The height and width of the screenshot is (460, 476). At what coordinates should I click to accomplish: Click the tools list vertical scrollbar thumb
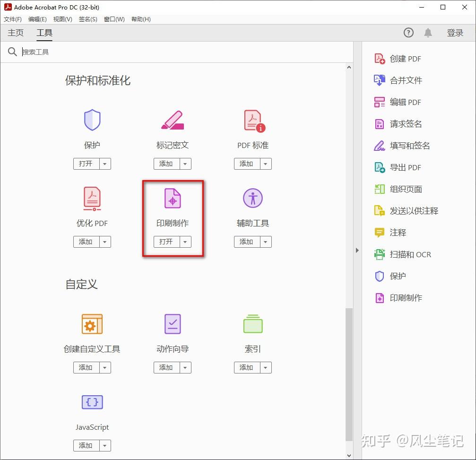(349, 374)
